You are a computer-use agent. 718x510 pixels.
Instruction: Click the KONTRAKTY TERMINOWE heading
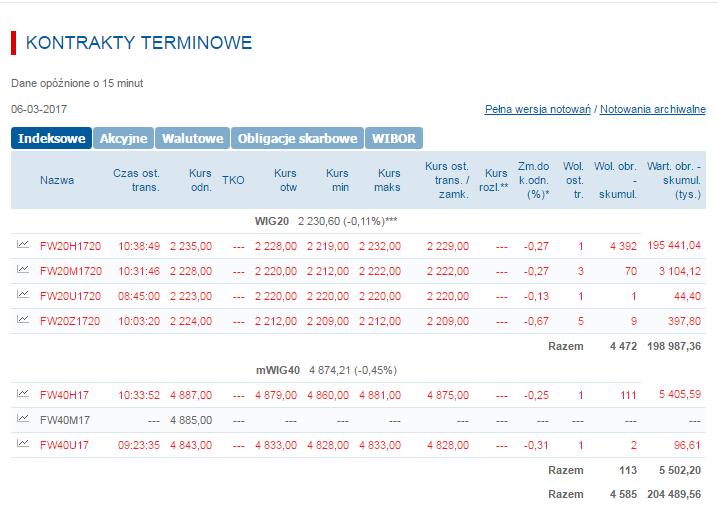[139, 43]
